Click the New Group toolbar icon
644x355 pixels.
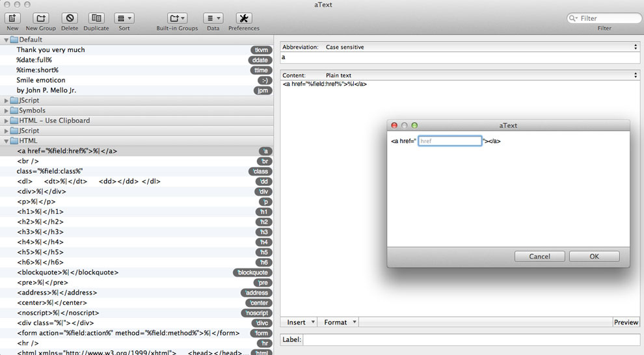[x=41, y=18]
